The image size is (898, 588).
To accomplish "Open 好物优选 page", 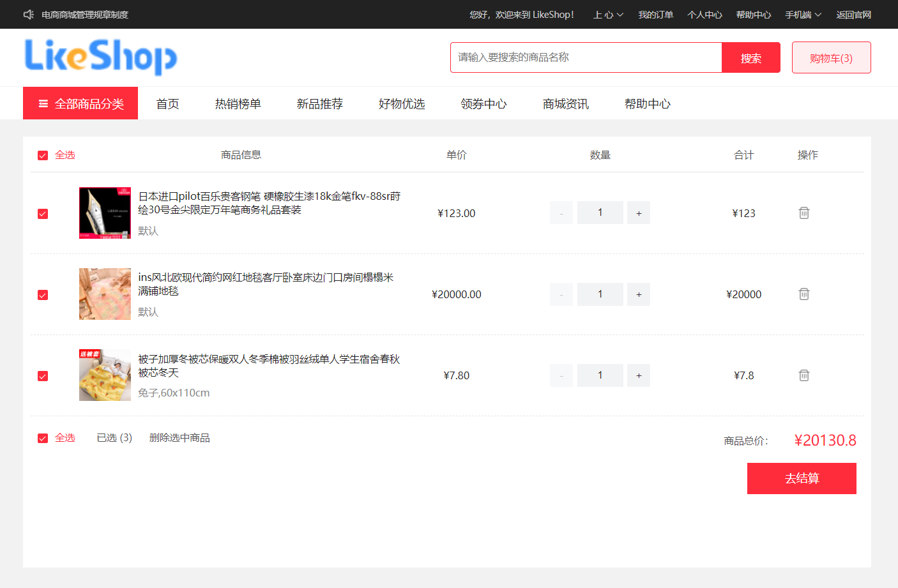I will pos(401,103).
